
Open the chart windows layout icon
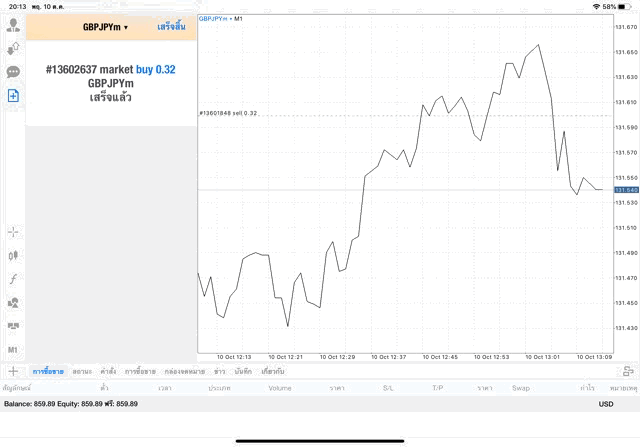(x=14, y=326)
